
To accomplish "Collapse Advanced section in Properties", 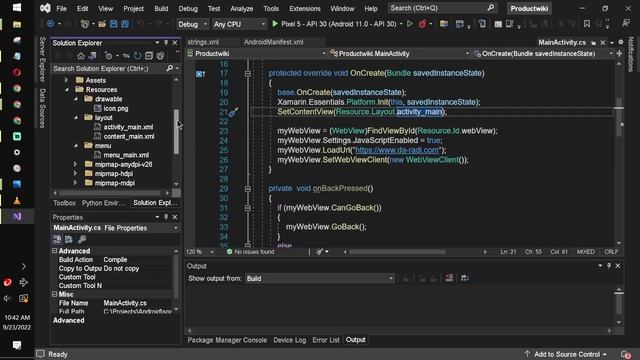I will point(55,251).
